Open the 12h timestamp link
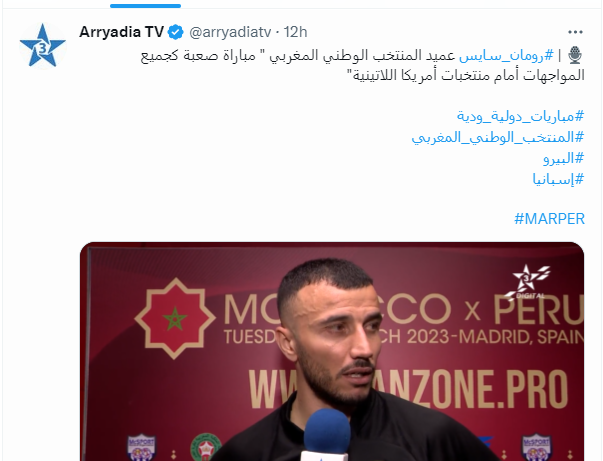This screenshot has width=603, height=461. pyautogui.click(x=295, y=32)
